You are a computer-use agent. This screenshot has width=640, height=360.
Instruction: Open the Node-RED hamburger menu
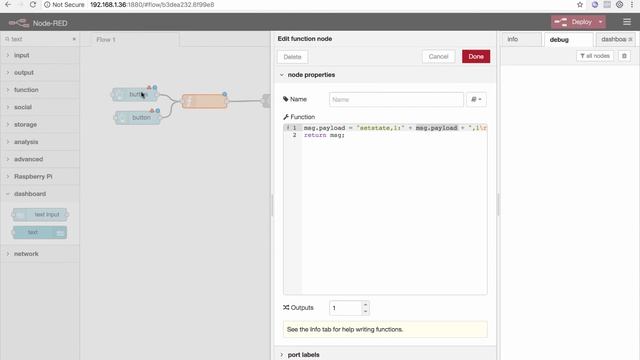click(627, 22)
